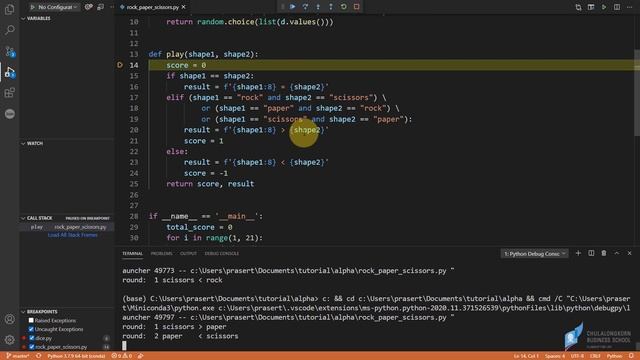Open the Accounts menu icon
The height and width of the screenshot is (360, 640).
[x=10, y=319]
